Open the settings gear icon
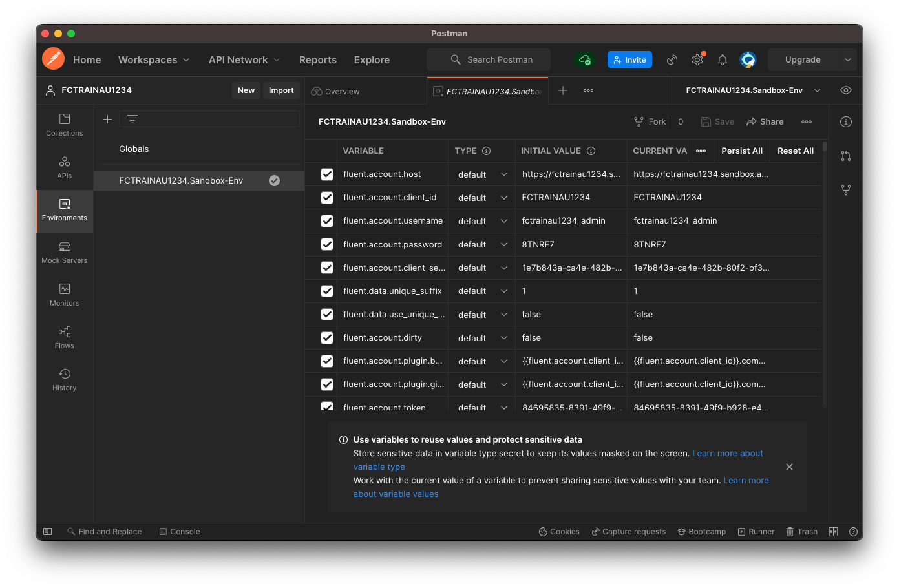Screen dimensions: 899x588 (697, 59)
